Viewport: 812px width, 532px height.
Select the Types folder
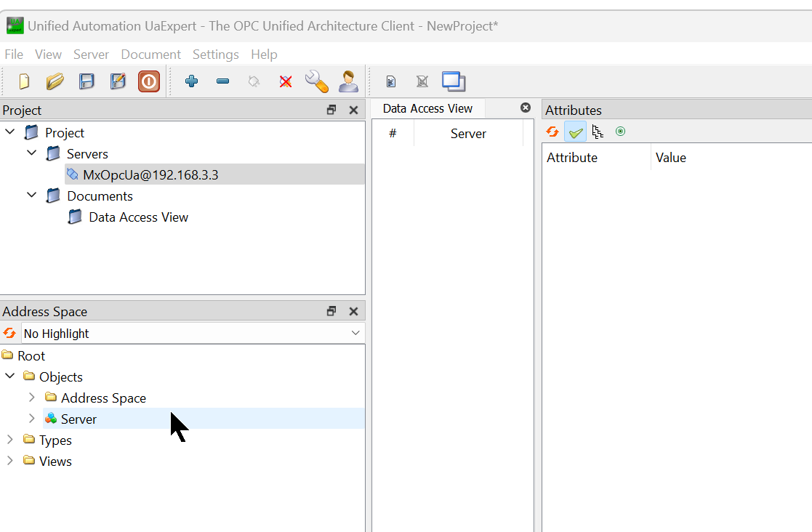(x=55, y=440)
